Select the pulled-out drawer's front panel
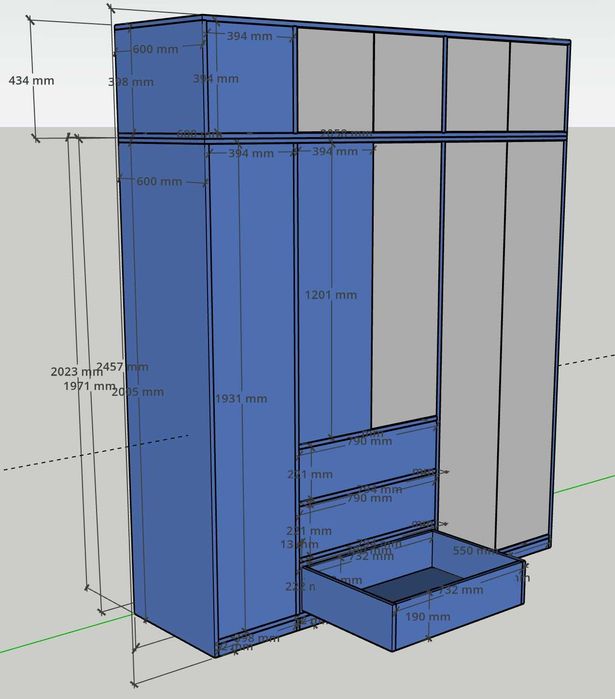The width and height of the screenshot is (615, 699). coord(459,606)
